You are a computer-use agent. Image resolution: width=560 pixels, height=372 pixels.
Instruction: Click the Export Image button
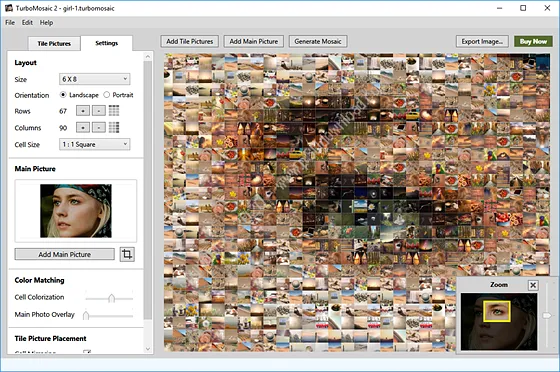click(482, 41)
